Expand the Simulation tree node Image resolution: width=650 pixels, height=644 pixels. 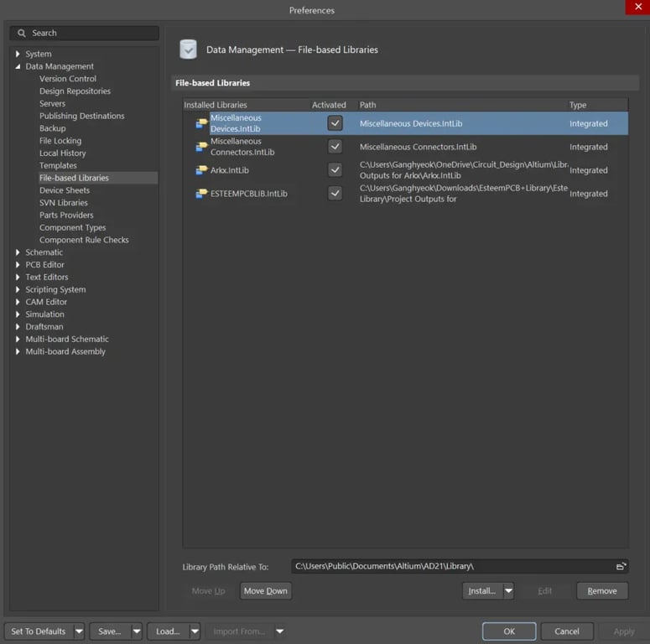(18, 314)
